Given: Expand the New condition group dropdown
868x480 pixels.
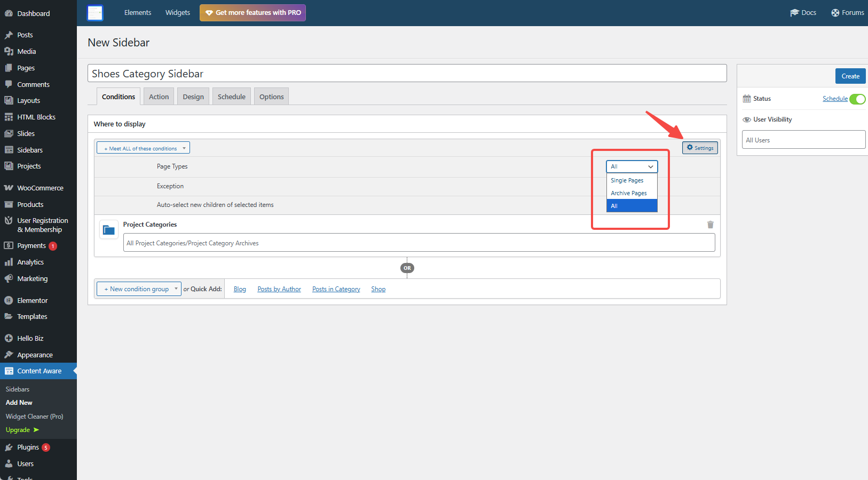Looking at the screenshot, I should pyautogui.click(x=139, y=289).
